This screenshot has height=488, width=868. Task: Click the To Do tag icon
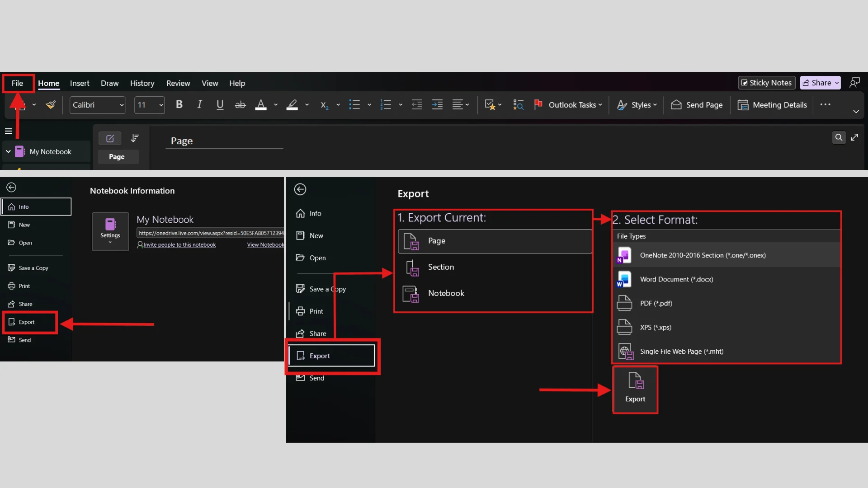click(490, 105)
